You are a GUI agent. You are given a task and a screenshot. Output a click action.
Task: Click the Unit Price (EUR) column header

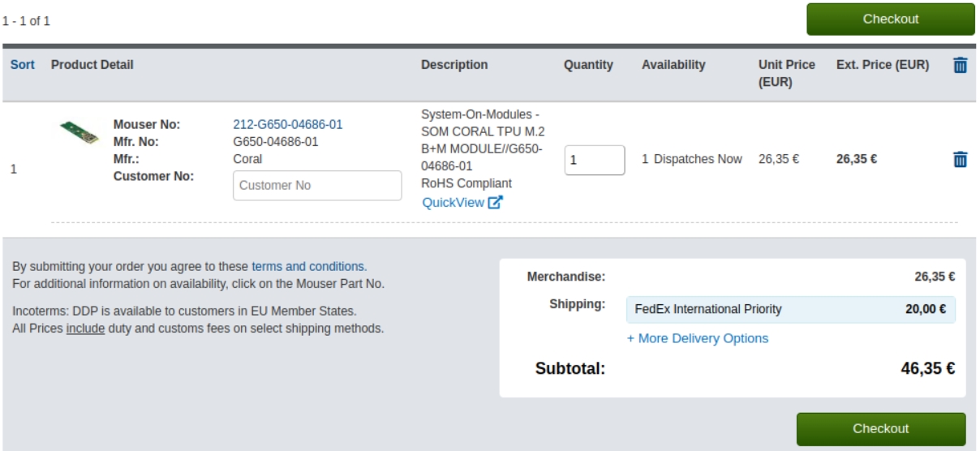coord(787,73)
